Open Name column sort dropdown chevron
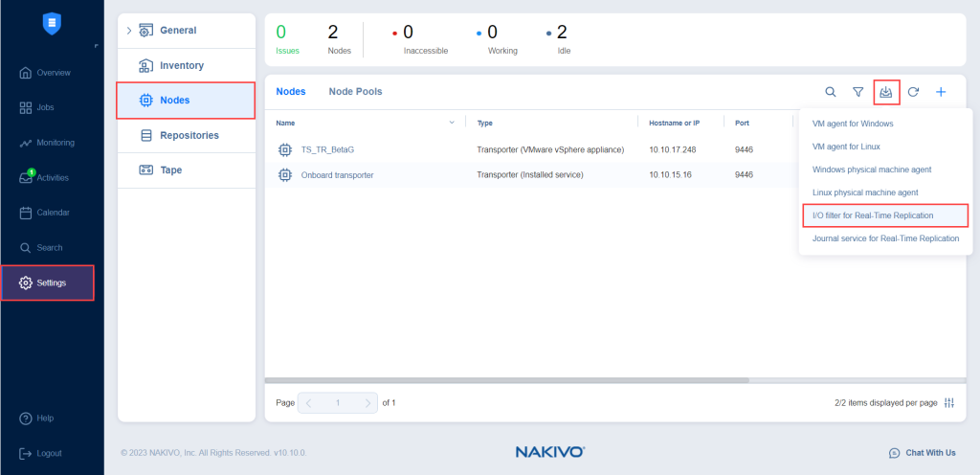Image resolution: width=980 pixels, height=475 pixels. [452, 123]
